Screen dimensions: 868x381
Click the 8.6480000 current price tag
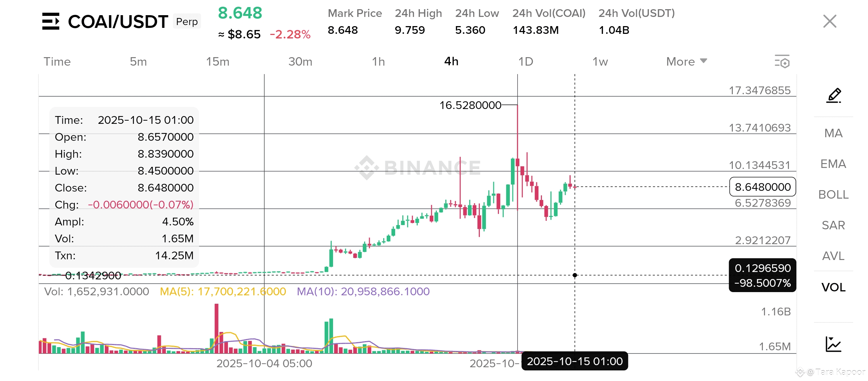click(x=762, y=187)
